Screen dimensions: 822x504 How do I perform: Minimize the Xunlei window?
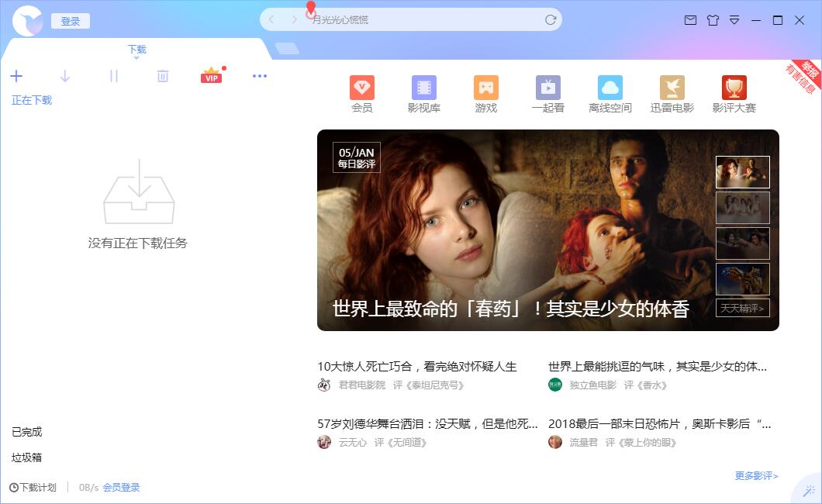point(756,20)
